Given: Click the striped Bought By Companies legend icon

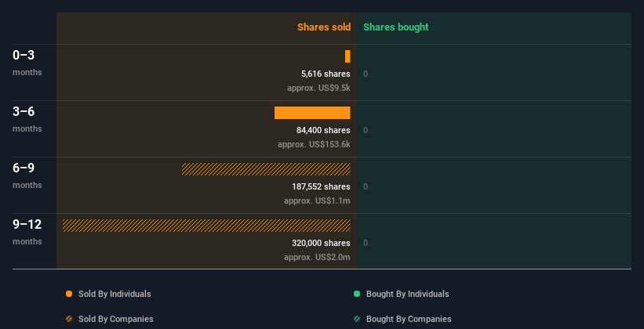Looking at the screenshot, I should [x=357, y=319].
